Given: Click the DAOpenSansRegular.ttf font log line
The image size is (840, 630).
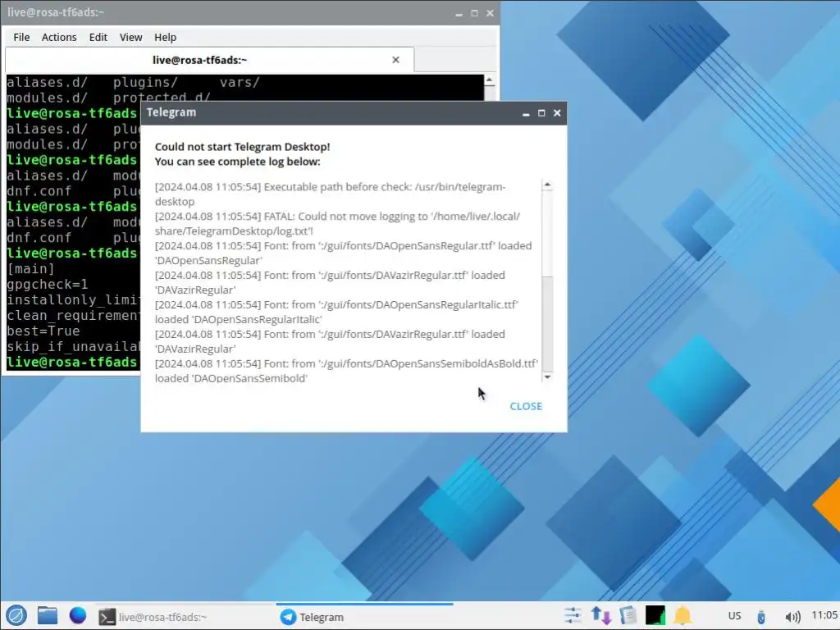Looking at the screenshot, I should point(344,253).
